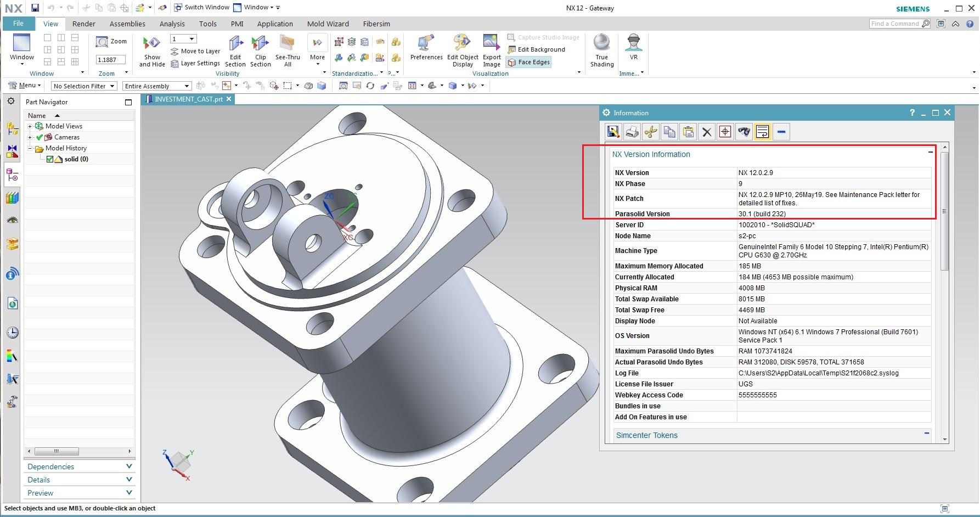This screenshot has width=980, height=517.
Task: Open the Preferences tool
Action: point(426,47)
